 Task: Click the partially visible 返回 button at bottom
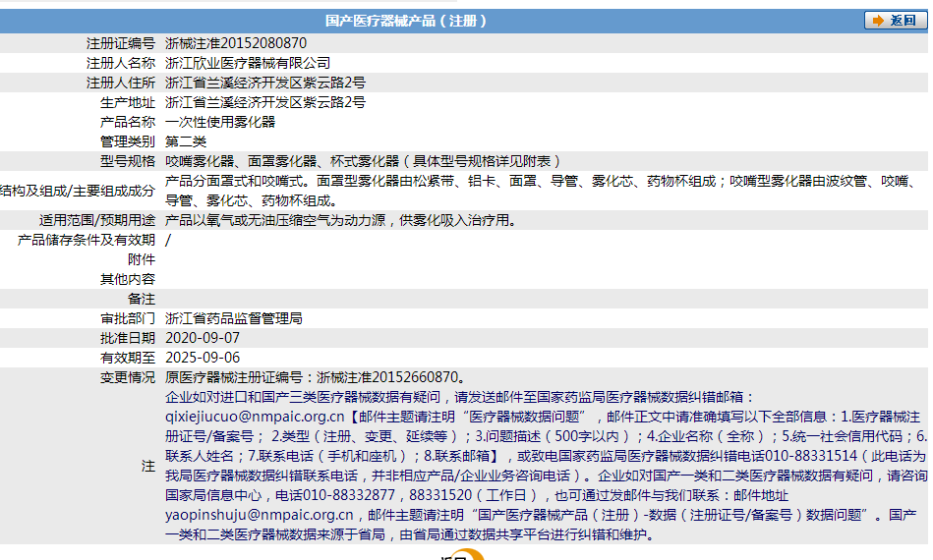pyautogui.click(x=462, y=555)
